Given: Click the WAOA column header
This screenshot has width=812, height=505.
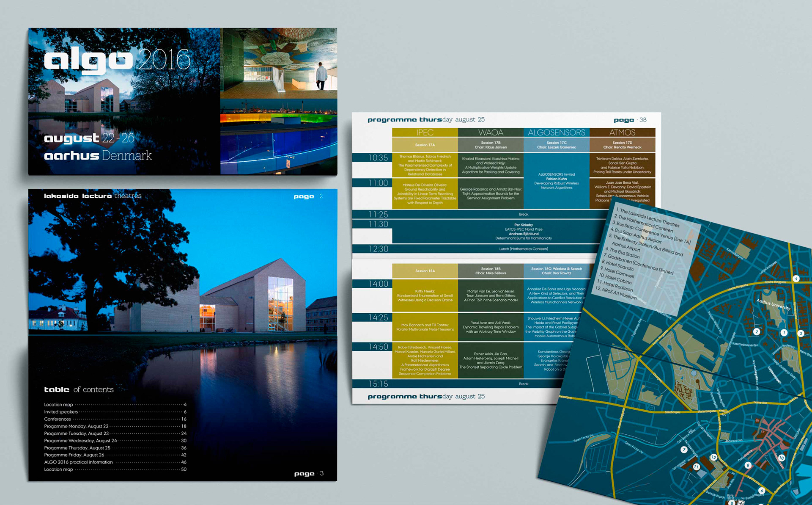Looking at the screenshot, I should point(491,132).
